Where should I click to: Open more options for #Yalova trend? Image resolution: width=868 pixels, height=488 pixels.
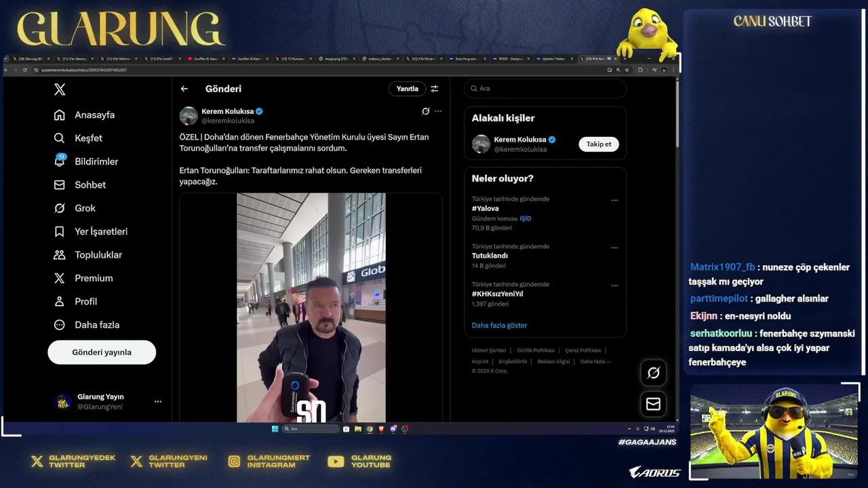tap(614, 201)
